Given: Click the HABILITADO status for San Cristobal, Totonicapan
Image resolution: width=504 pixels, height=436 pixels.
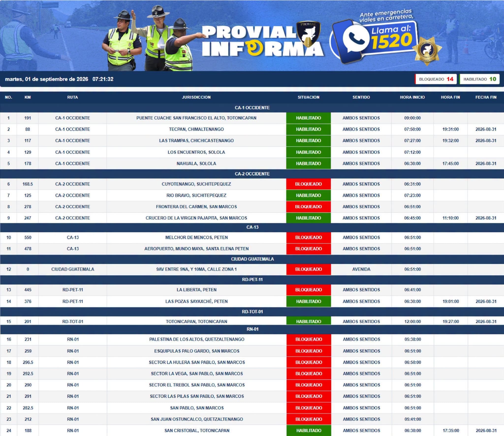Looking at the screenshot, I should [x=309, y=431].
